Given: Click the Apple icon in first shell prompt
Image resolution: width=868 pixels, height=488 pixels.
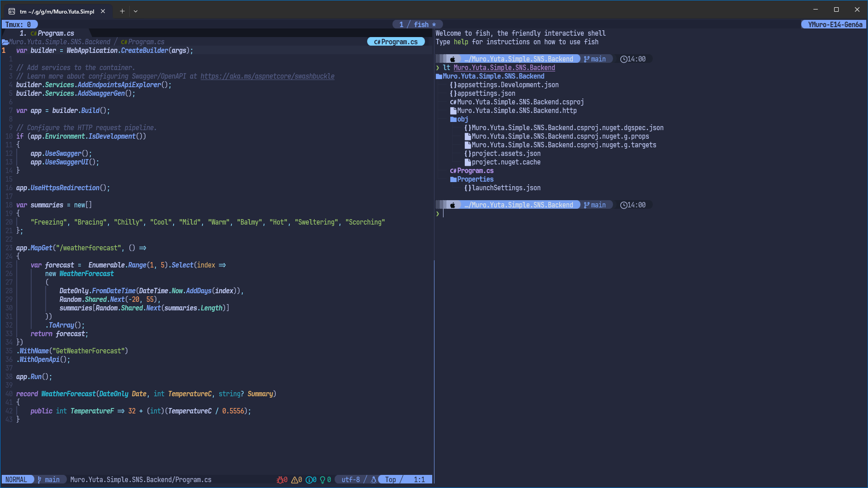Looking at the screenshot, I should [x=453, y=59].
